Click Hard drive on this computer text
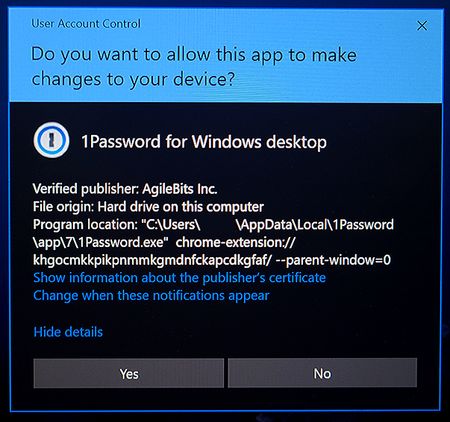 180,207
